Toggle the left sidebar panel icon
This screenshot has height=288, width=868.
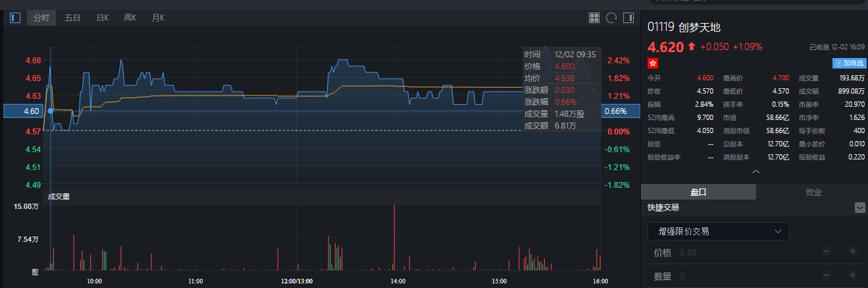click(x=15, y=18)
